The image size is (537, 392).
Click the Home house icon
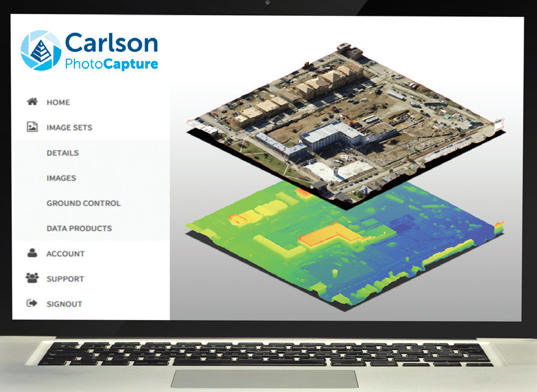coord(32,101)
